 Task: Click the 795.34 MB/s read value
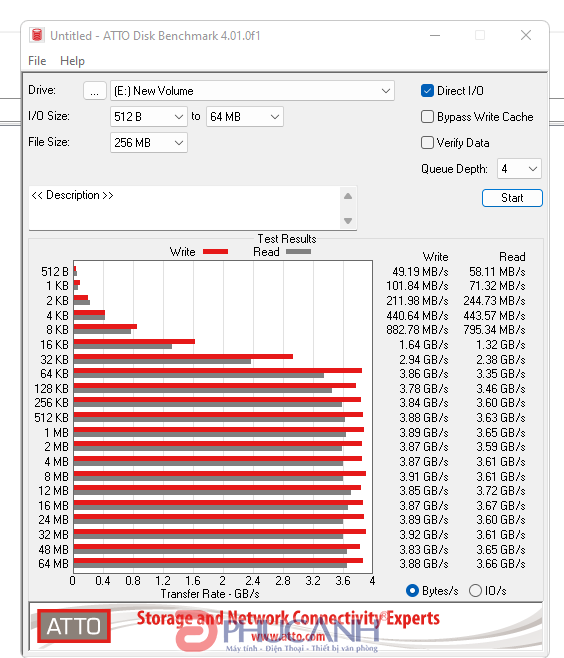(x=494, y=330)
